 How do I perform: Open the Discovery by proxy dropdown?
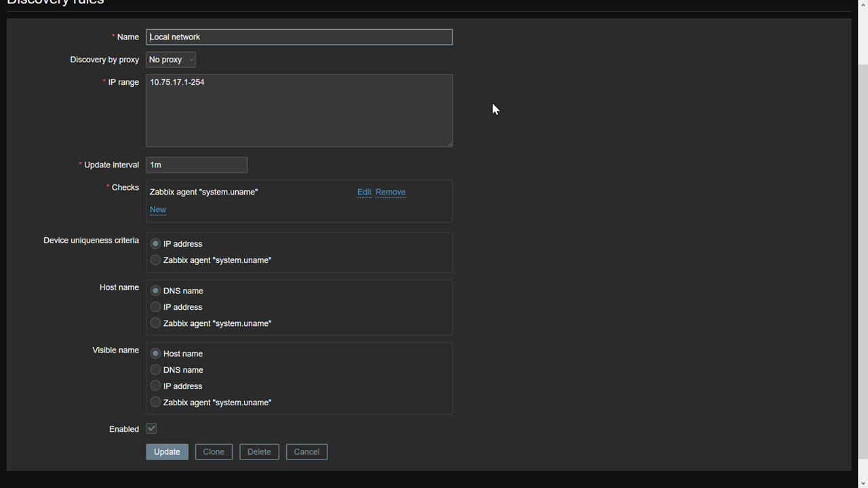[171, 60]
